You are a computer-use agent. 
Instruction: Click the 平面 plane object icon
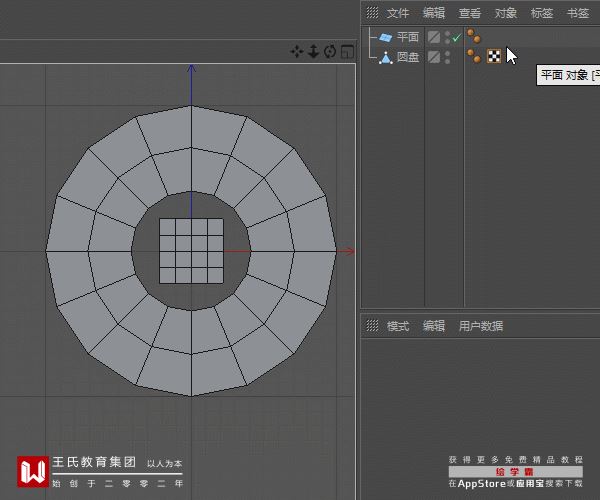(386, 37)
